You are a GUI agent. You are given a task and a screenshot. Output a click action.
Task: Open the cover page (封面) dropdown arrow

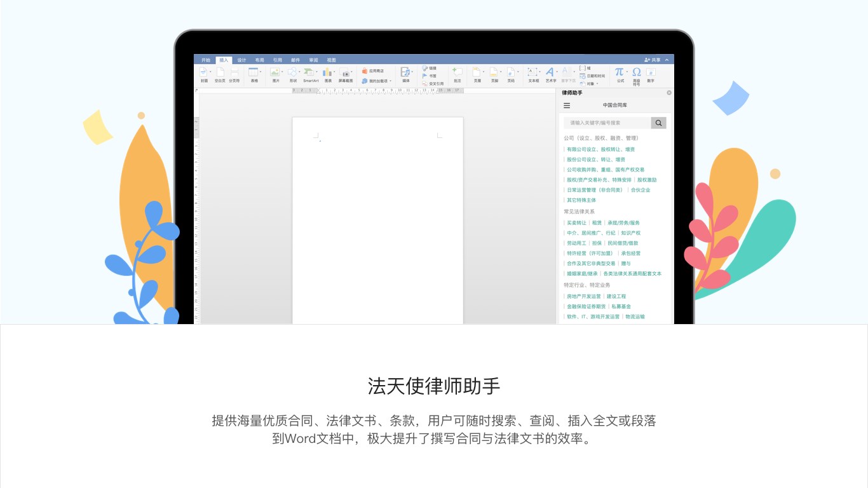[210, 72]
